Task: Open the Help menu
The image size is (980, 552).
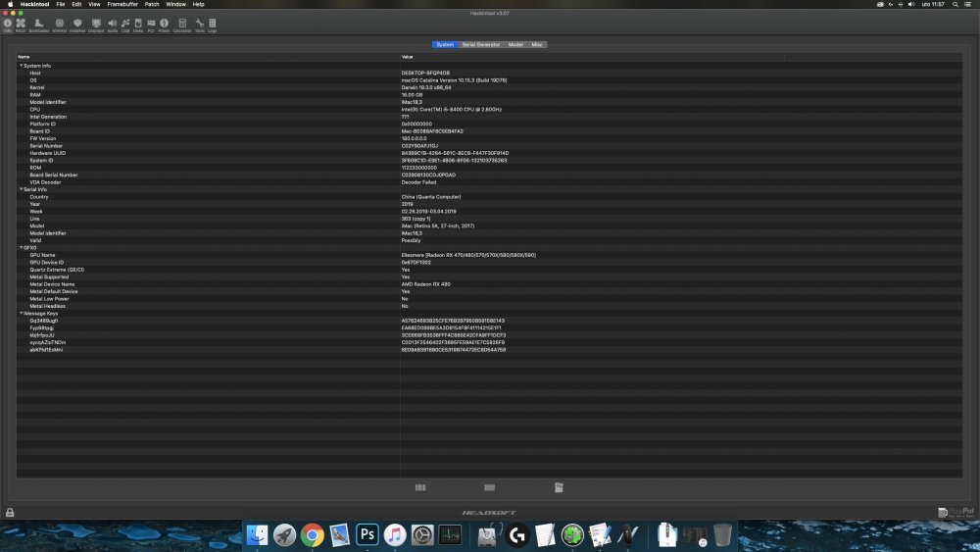Action: click(x=198, y=4)
